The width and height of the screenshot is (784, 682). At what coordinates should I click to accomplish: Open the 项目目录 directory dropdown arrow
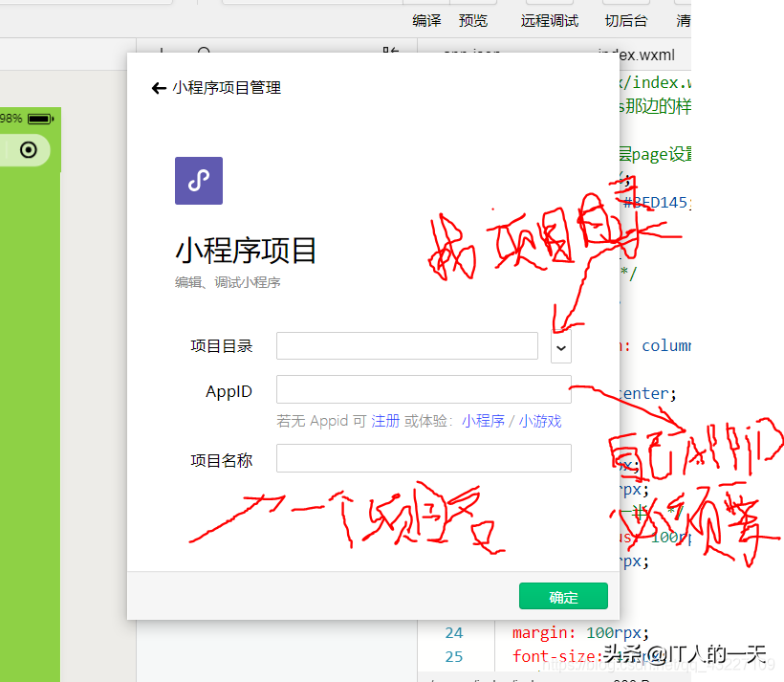click(560, 347)
